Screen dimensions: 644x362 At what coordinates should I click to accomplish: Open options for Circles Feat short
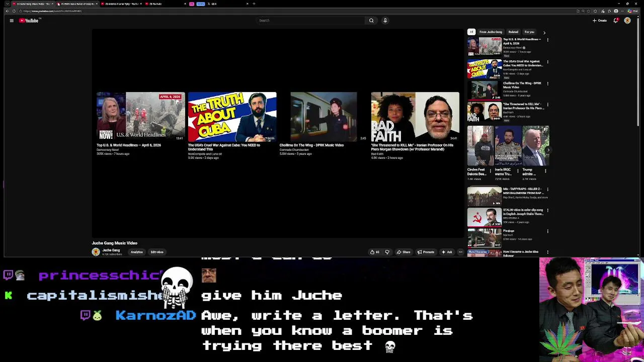[x=490, y=171]
